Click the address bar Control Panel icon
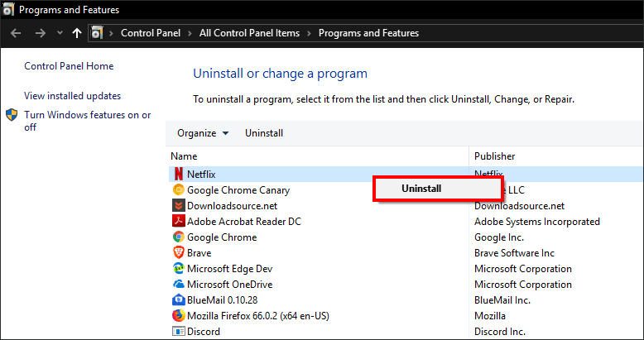 97,33
